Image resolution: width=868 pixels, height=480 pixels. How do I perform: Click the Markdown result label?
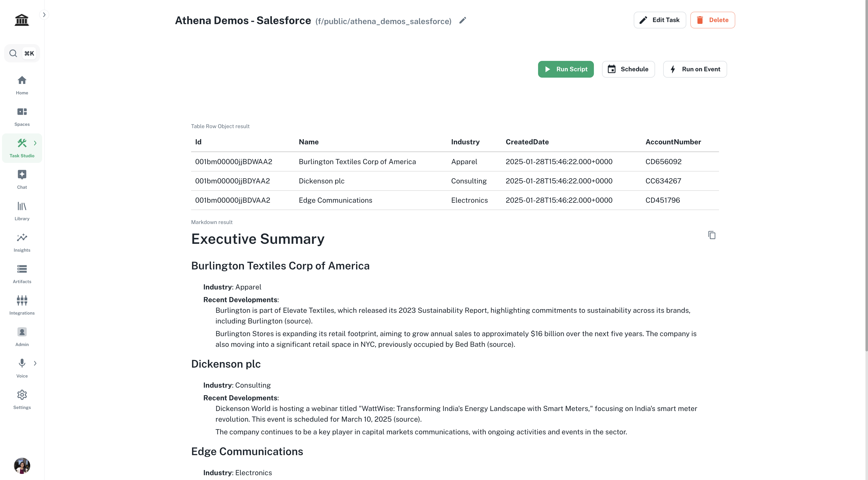tap(212, 222)
